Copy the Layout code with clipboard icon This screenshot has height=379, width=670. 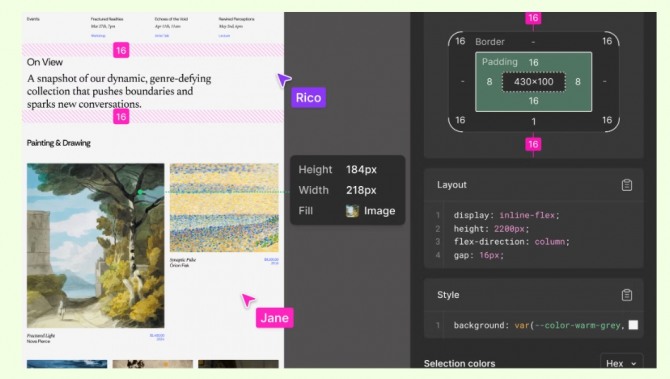click(626, 185)
